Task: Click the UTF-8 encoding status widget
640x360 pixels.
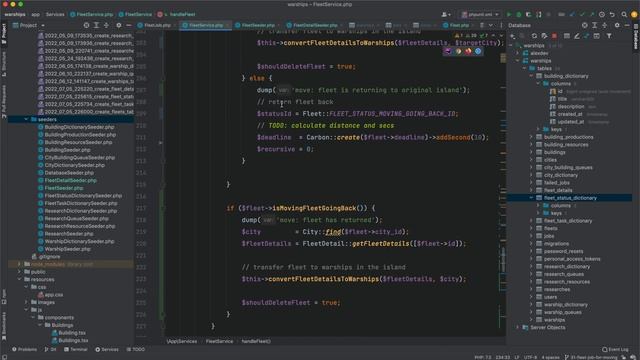Action: click(530, 357)
